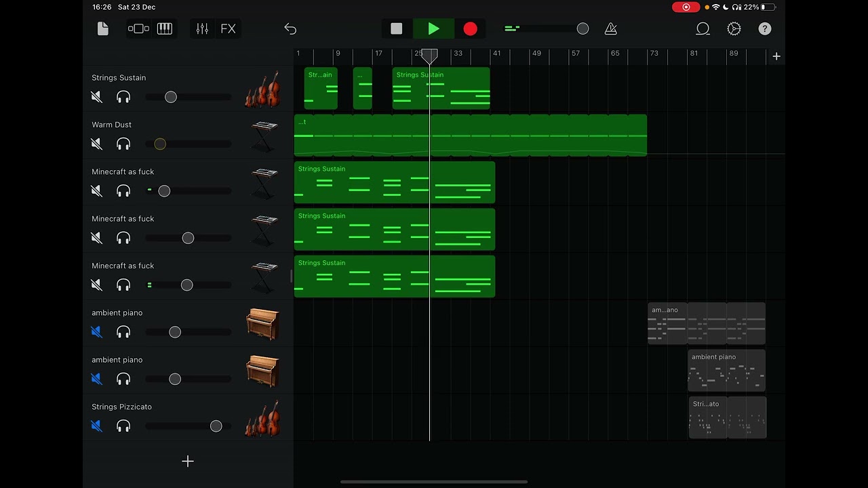This screenshot has height=488, width=868.
Task: Select the Strings Pizzicato track name
Action: (122, 407)
